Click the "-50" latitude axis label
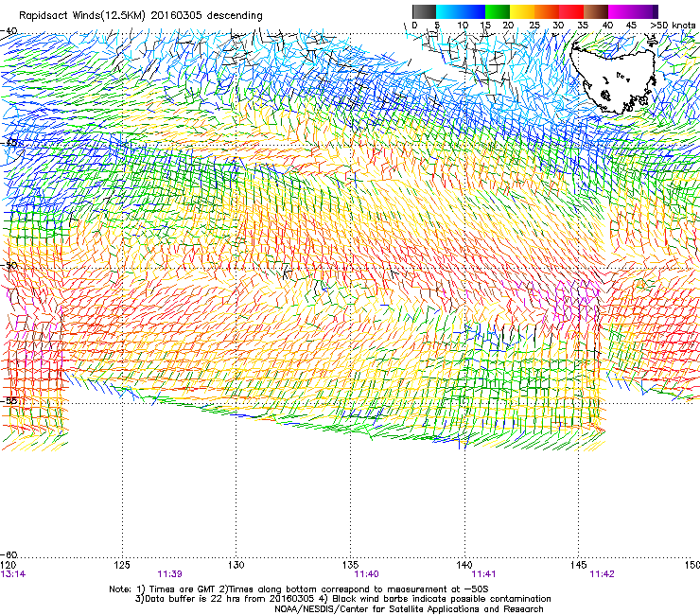 (9, 265)
